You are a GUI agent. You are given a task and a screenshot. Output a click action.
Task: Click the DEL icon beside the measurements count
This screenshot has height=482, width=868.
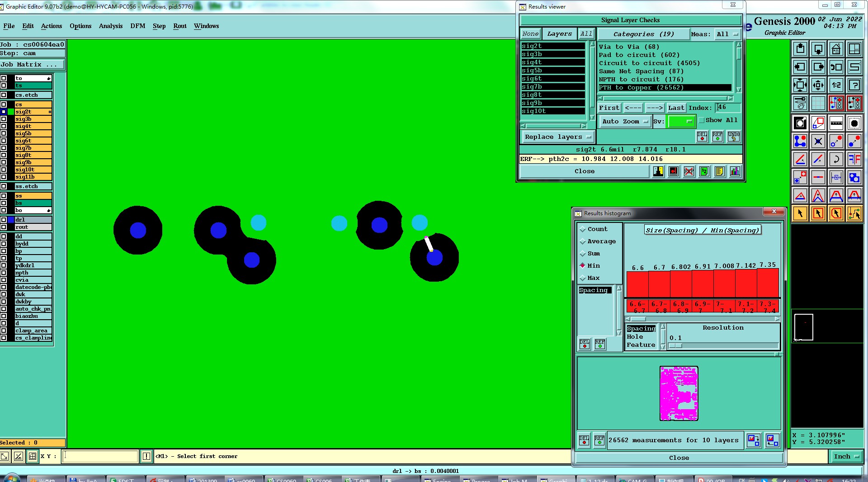584,440
